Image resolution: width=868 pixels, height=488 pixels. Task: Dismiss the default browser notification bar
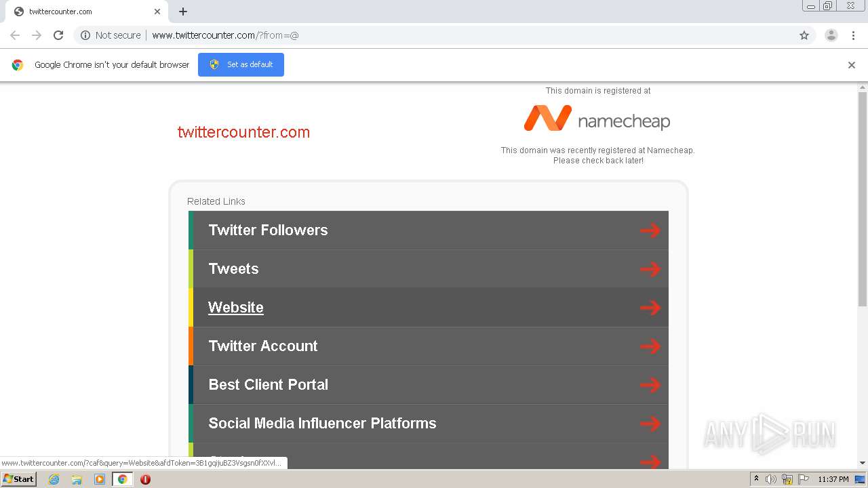(x=852, y=65)
